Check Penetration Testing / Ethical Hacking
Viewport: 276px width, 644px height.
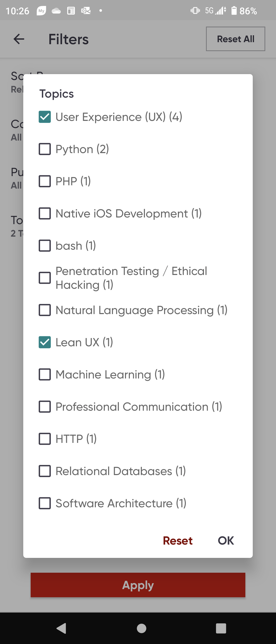click(45, 278)
